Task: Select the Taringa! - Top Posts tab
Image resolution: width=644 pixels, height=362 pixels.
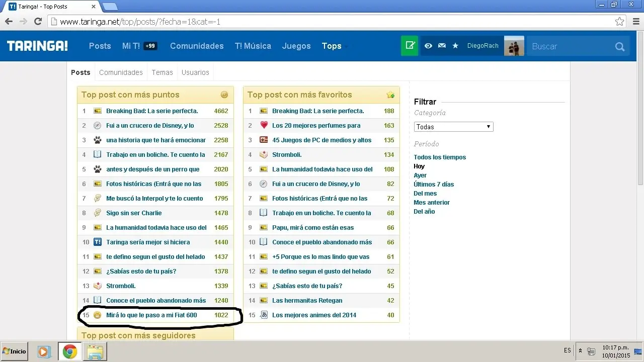Action: pos(50,7)
